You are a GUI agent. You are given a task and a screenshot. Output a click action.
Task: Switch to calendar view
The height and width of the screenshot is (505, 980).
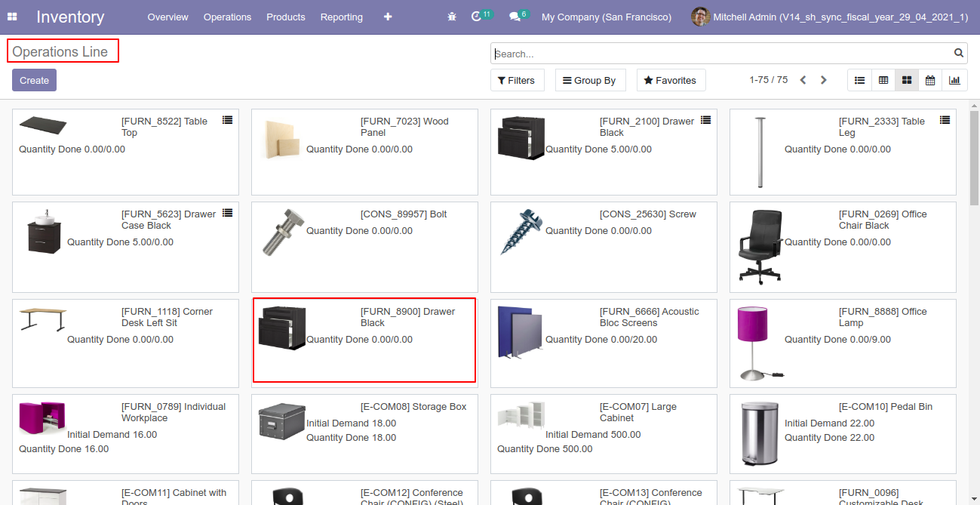(x=930, y=80)
